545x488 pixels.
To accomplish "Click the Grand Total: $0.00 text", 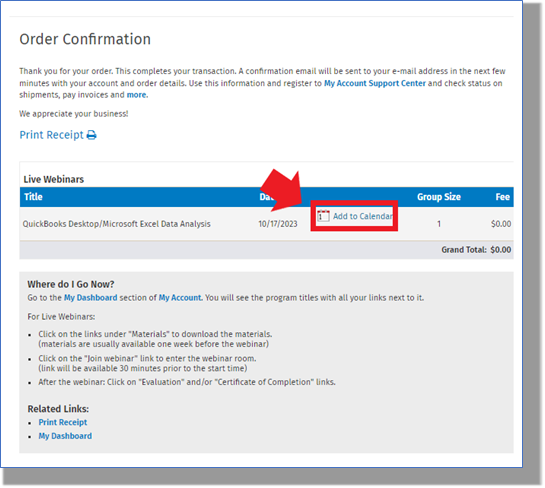I will pyautogui.click(x=476, y=250).
